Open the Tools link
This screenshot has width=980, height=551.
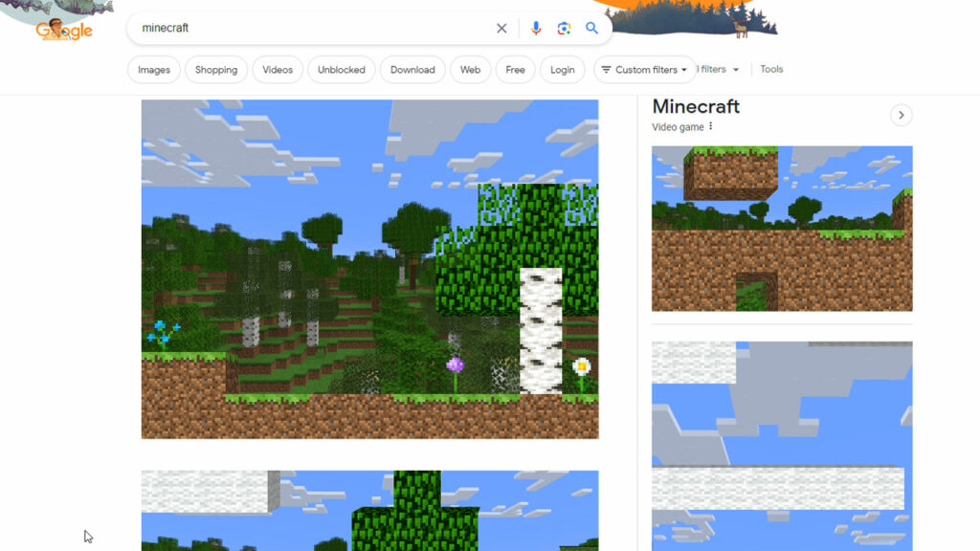pos(771,70)
